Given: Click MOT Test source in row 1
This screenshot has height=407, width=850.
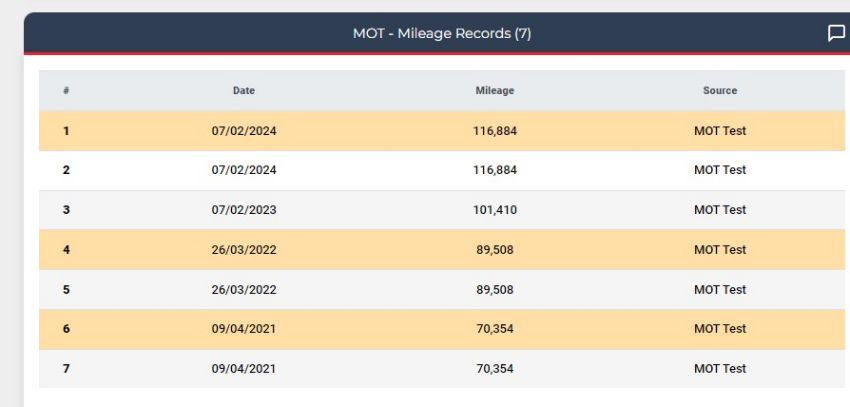Looking at the screenshot, I should 720,131.
